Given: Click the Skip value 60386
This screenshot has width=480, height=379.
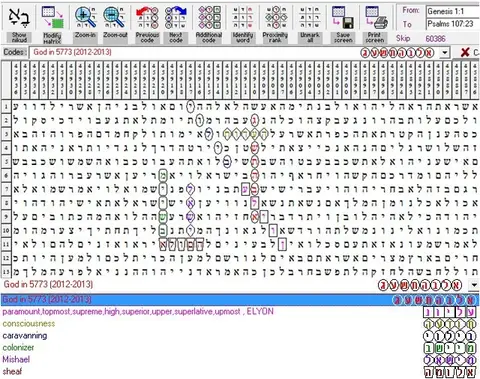Looking at the screenshot, I should (435, 39).
